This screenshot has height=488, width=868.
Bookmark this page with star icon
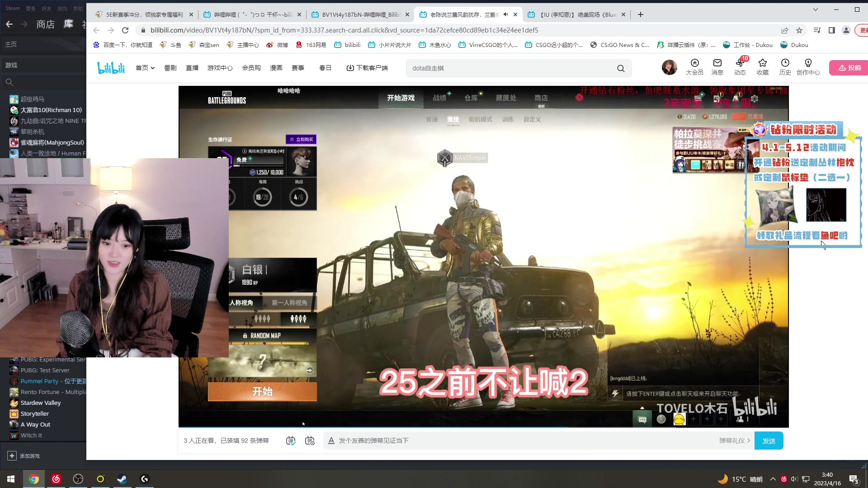(x=799, y=30)
